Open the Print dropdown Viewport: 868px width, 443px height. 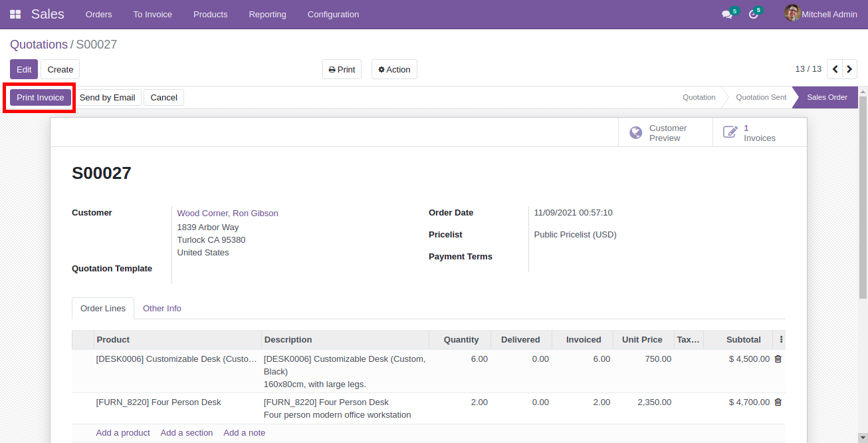point(342,69)
